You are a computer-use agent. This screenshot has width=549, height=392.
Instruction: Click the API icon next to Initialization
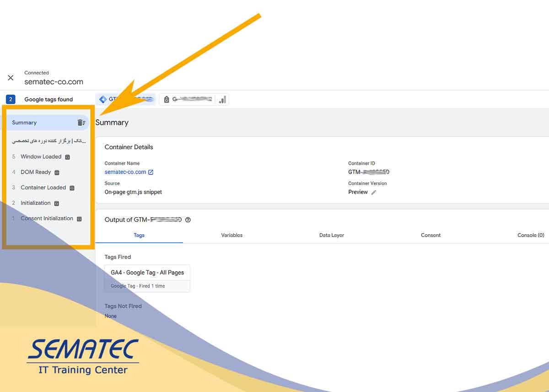56,204
